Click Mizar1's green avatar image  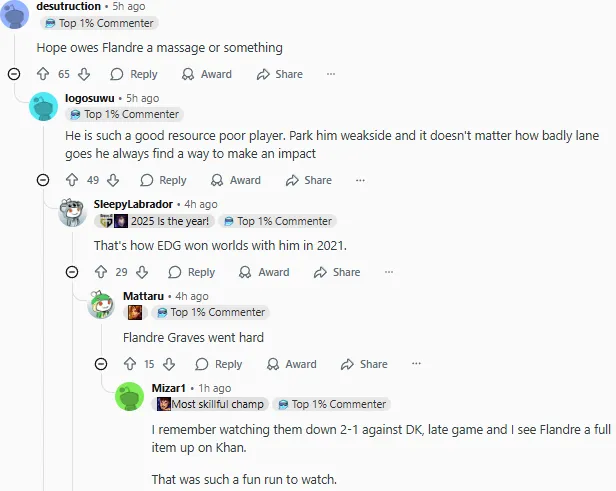130,396
